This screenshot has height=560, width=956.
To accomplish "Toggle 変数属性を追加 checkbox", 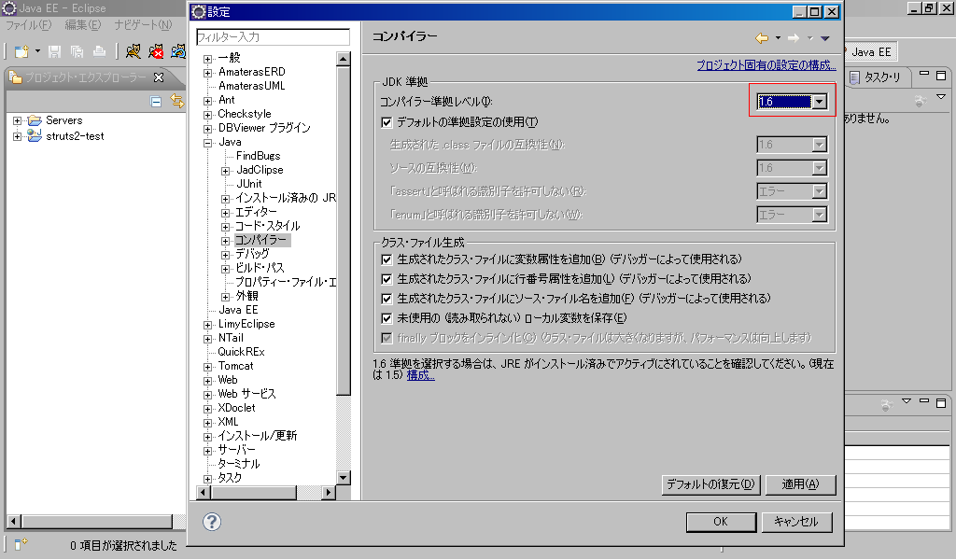I will pos(387,259).
